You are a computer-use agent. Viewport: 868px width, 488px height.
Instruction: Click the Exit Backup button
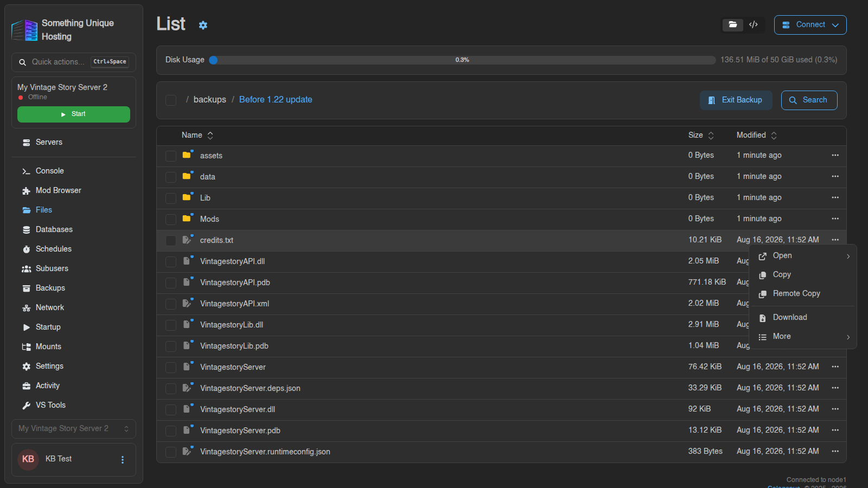coord(736,100)
